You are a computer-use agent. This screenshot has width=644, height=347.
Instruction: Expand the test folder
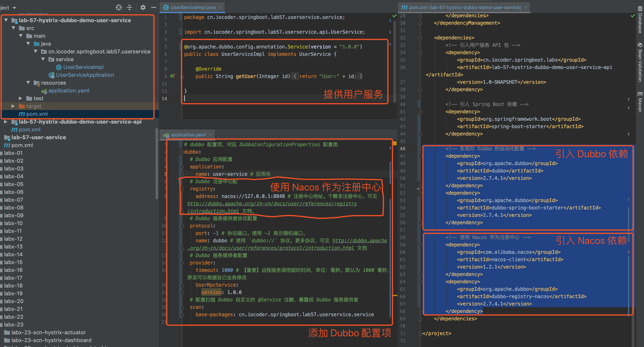21,98
